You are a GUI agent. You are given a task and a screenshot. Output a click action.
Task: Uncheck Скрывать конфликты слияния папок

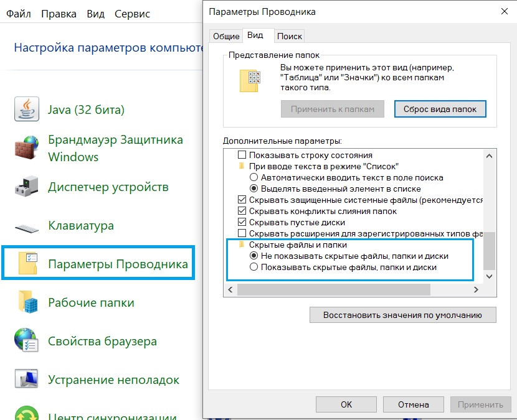coord(242,211)
